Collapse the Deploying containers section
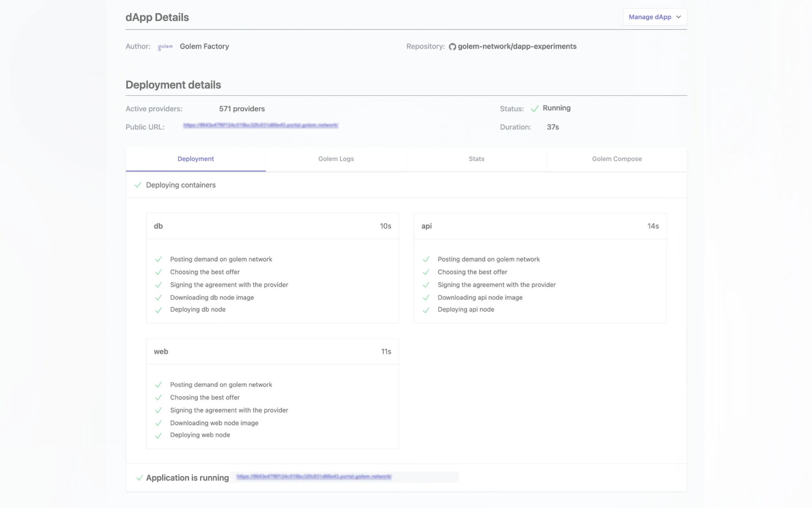Image resolution: width=812 pixels, height=508 pixels. pyautogui.click(x=181, y=185)
